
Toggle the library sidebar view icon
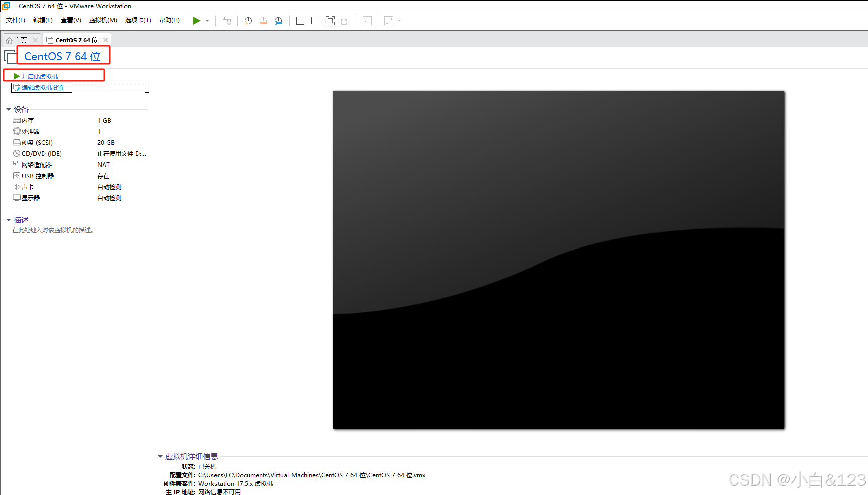pyautogui.click(x=300, y=21)
